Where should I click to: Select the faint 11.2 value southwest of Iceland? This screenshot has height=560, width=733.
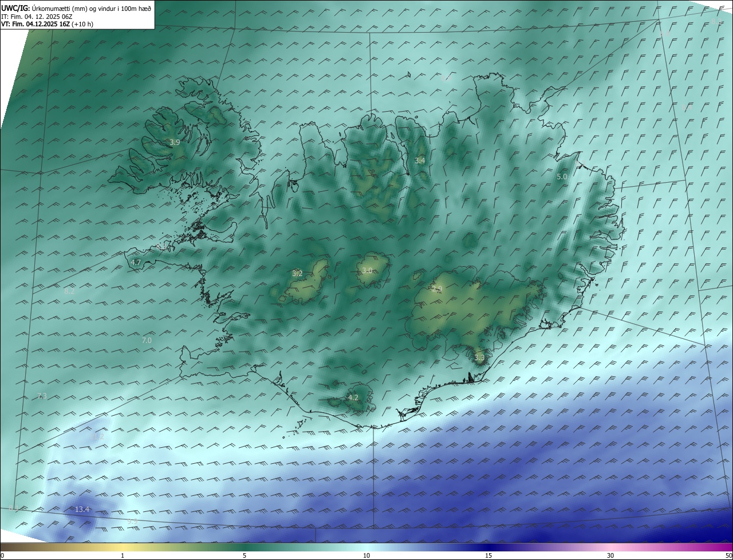point(98,436)
